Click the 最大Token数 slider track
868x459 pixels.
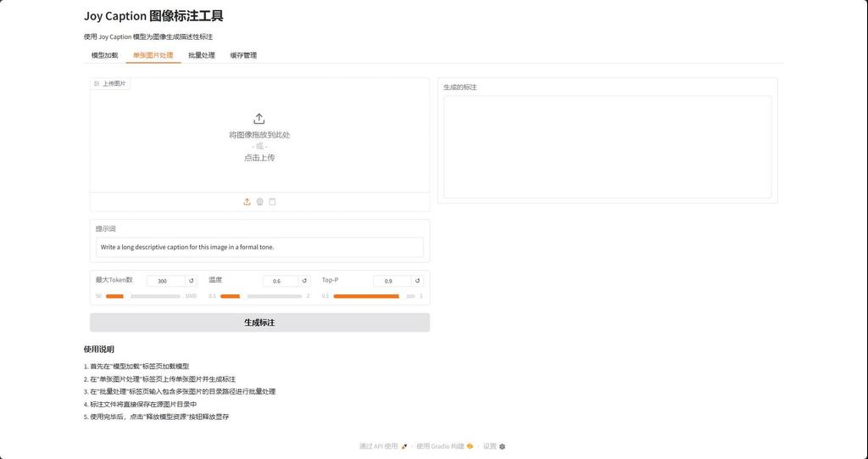[142, 297]
